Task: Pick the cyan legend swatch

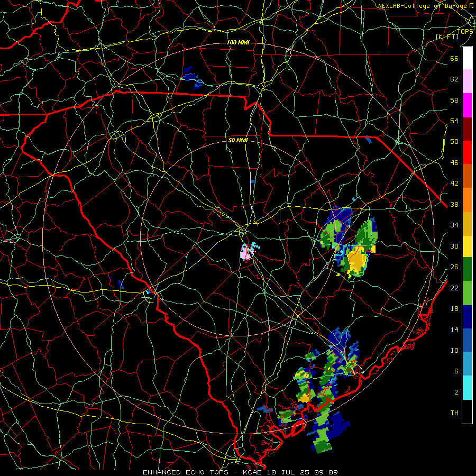Action: [467, 388]
